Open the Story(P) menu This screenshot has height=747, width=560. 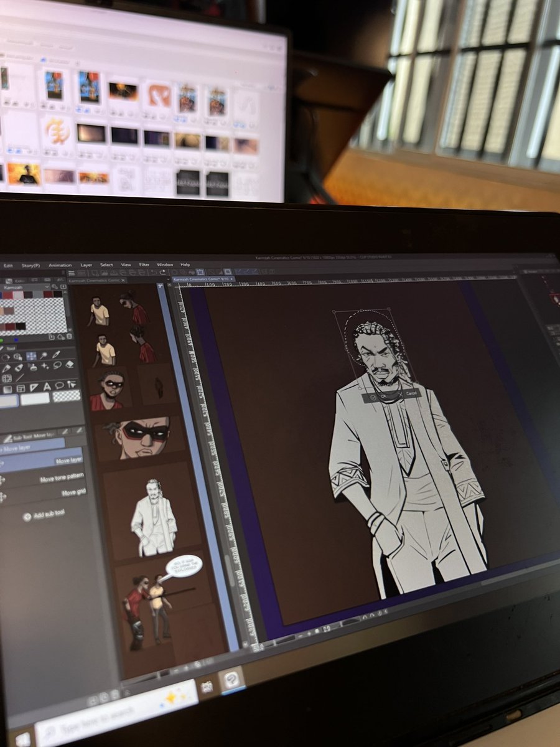tap(31, 265)
